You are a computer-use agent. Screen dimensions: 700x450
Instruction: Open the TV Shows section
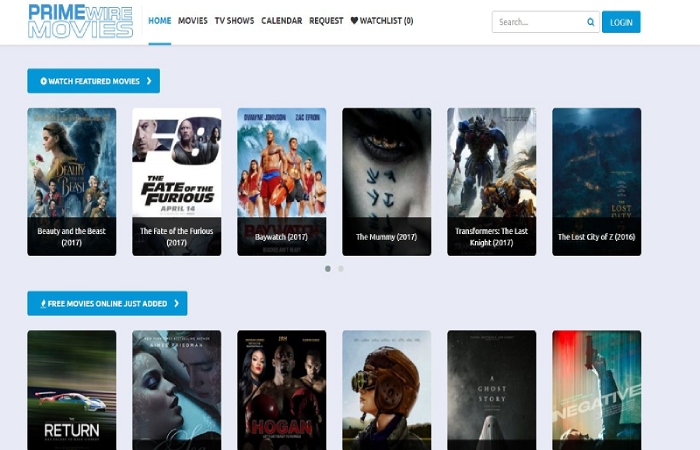(x=234, y=21)
